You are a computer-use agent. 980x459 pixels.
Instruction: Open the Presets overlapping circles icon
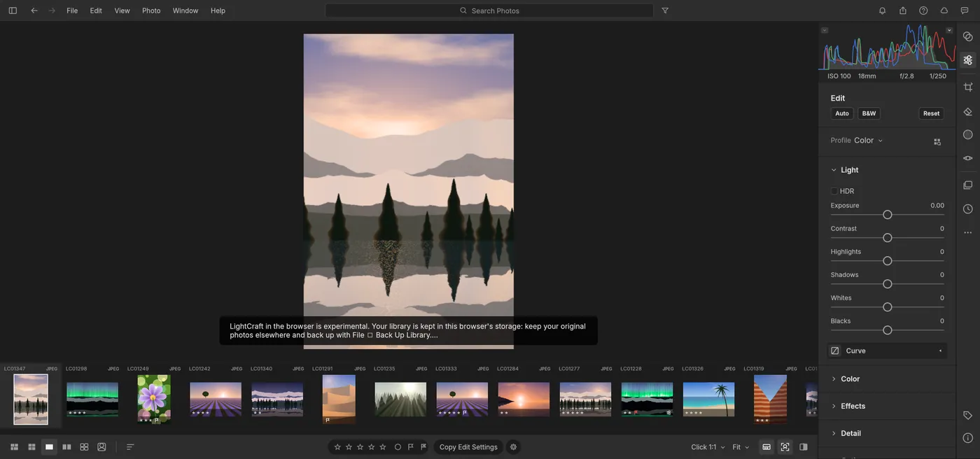[x=968, y=36]
